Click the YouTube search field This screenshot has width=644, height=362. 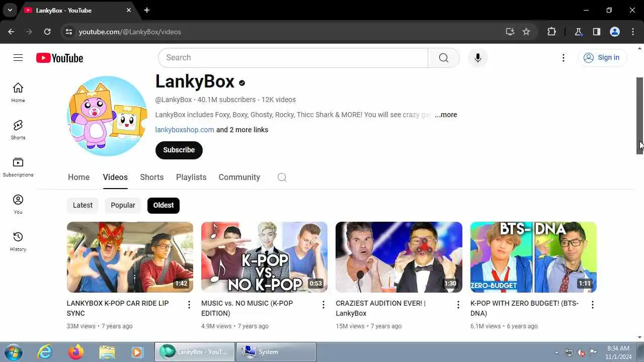tap(293, 58)
